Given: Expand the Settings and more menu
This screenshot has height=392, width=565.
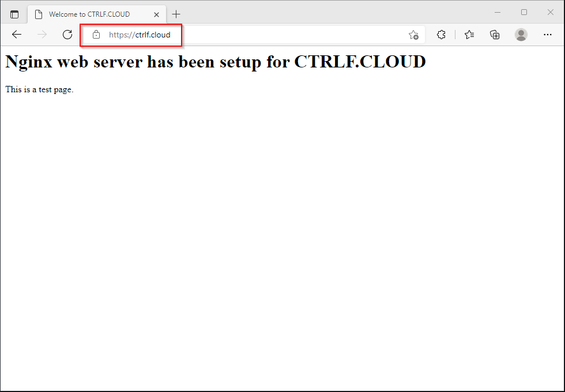Looking at the screenshot, I should point(548,35).
